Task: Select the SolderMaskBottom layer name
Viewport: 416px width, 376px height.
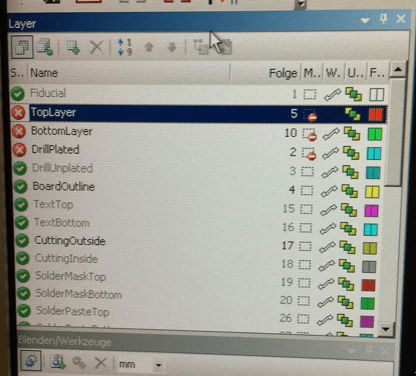Action: click(x=79, y=293)
